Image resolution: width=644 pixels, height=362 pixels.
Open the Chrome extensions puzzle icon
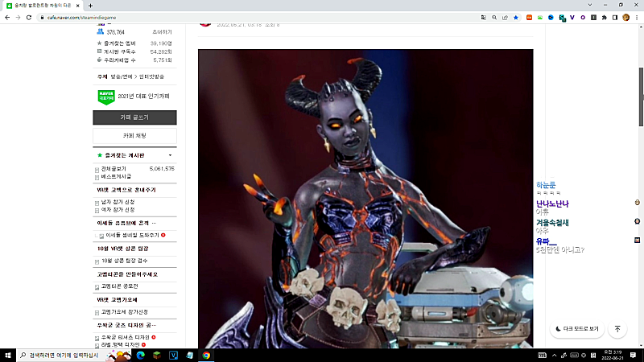tap(605, 18)
